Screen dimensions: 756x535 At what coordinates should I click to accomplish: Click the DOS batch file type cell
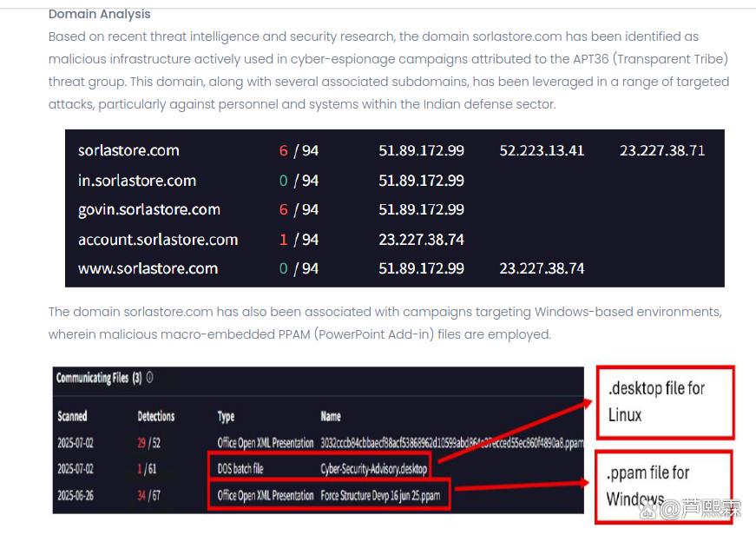240,468
